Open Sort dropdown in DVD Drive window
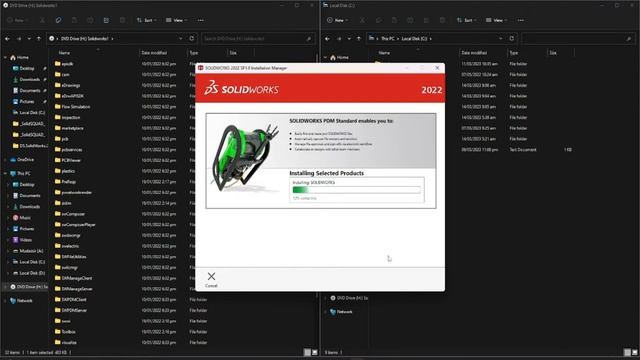640x360 pixels. tap(146, 20)
